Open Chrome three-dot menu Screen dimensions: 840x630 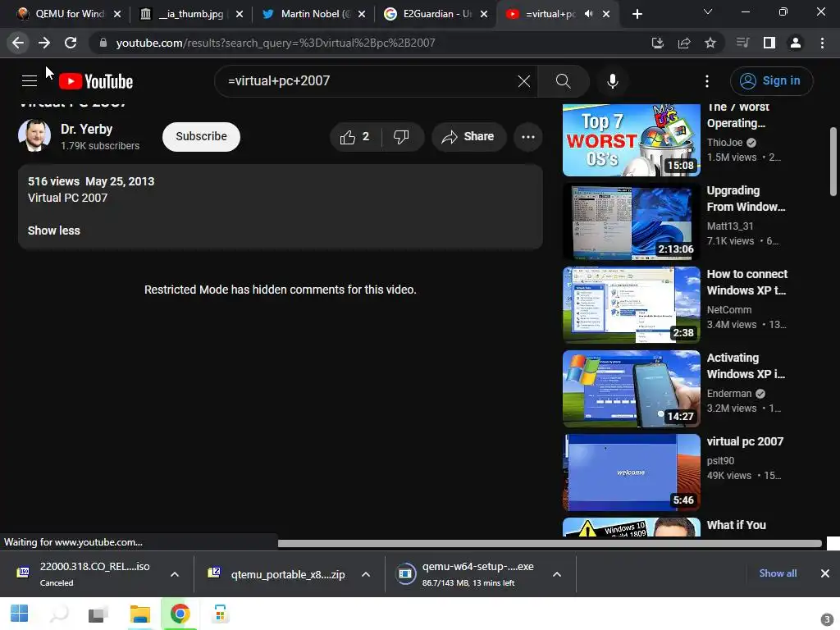point(822,43)
